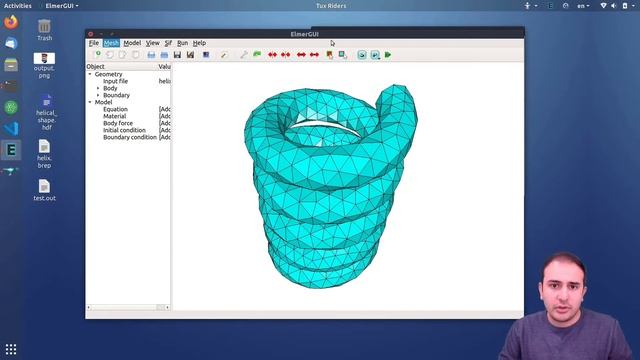This screenshot has width=640, height=360.
Task: Open the Sif menu
Action: click(x=168, y=43)
